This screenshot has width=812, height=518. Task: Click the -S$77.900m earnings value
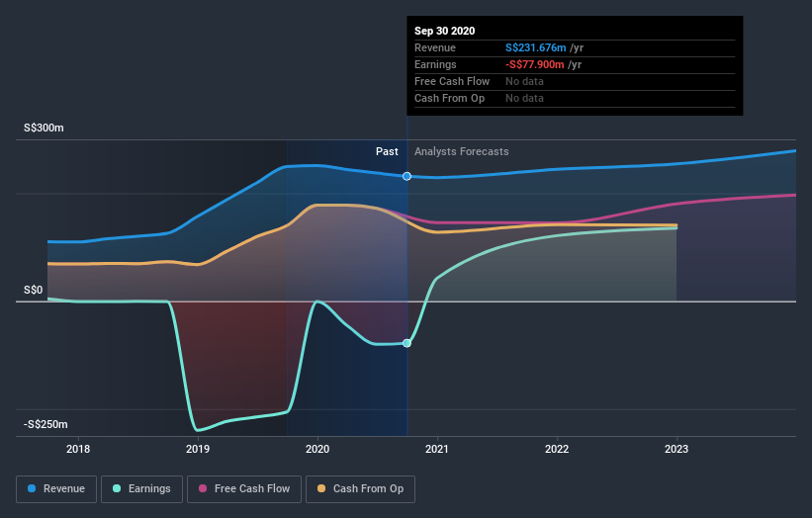tap(534, 64)
